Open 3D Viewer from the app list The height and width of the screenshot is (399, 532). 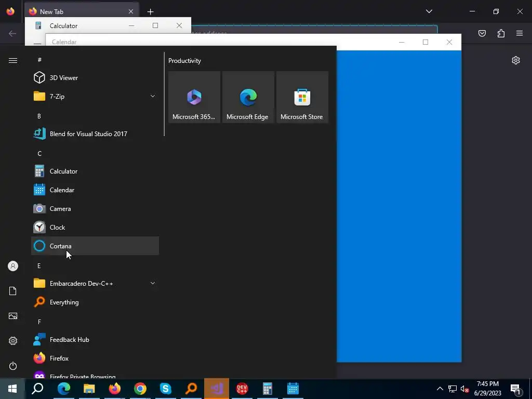click(95, 78)
